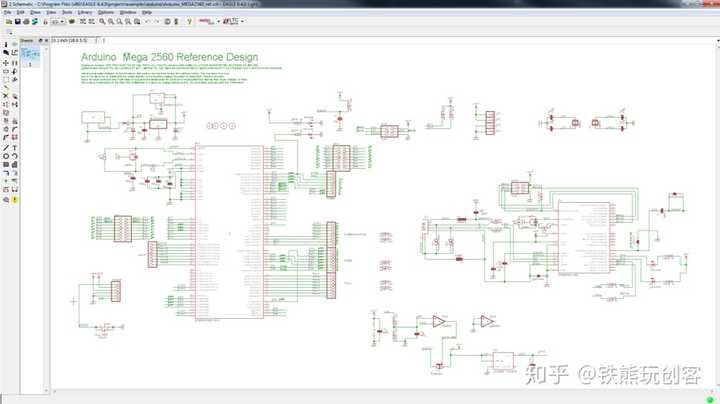Click the Zoom out magnifier icon
This screenshot has width=720, height=404.
tap(120, 21)
